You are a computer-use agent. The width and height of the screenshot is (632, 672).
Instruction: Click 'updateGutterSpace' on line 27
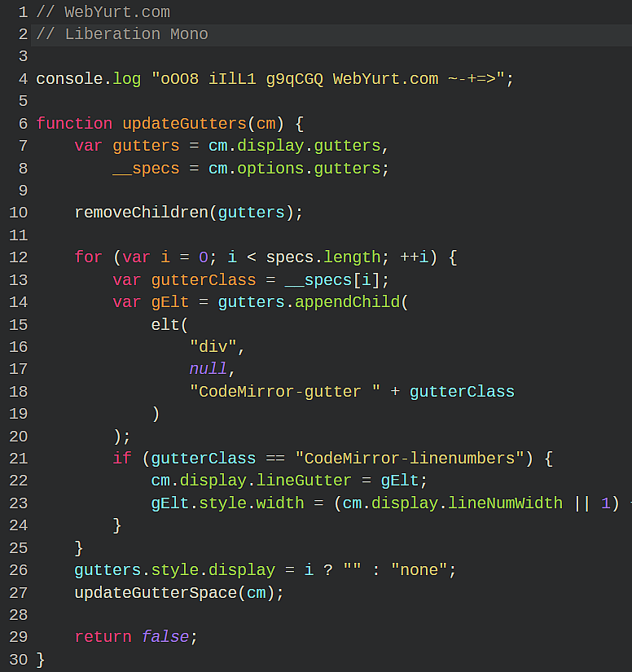[x=156, y=593]
